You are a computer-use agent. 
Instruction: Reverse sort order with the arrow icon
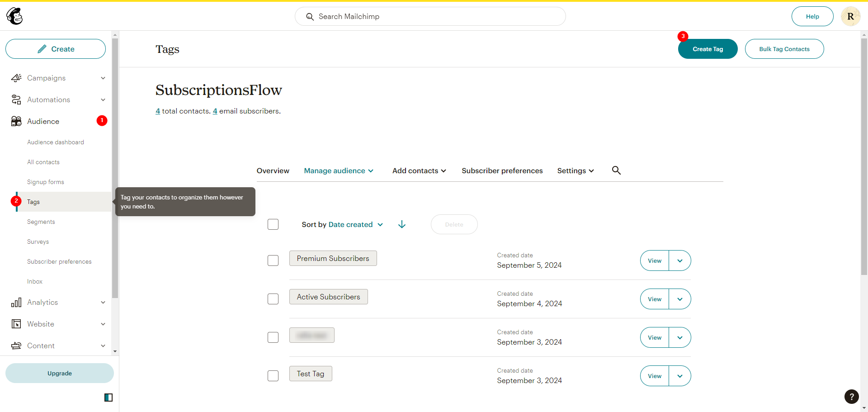(x=402, y=224)
